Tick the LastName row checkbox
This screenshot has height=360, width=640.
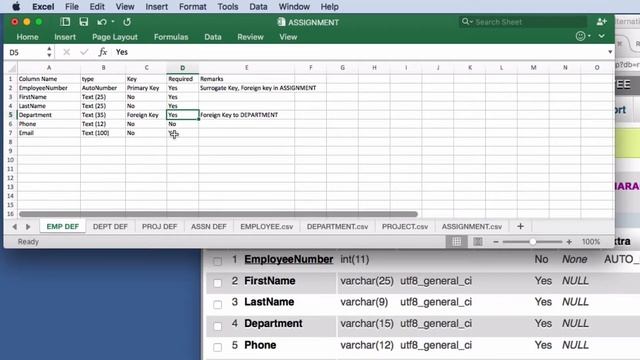(x=218, y=304)
